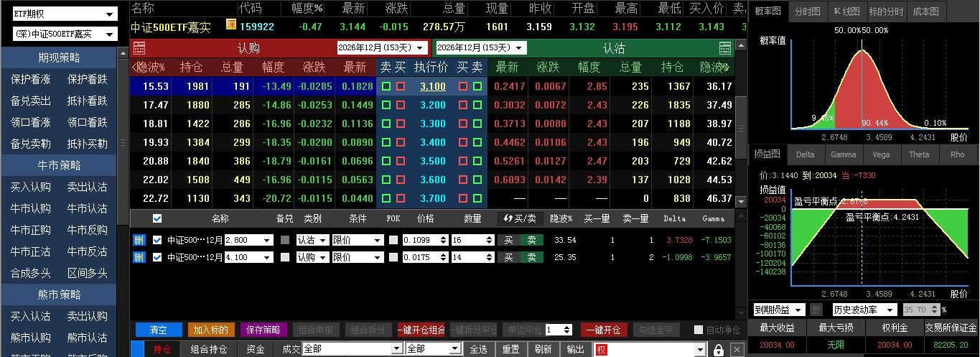Click the put buy square at strike 3.400

(463, 142)
